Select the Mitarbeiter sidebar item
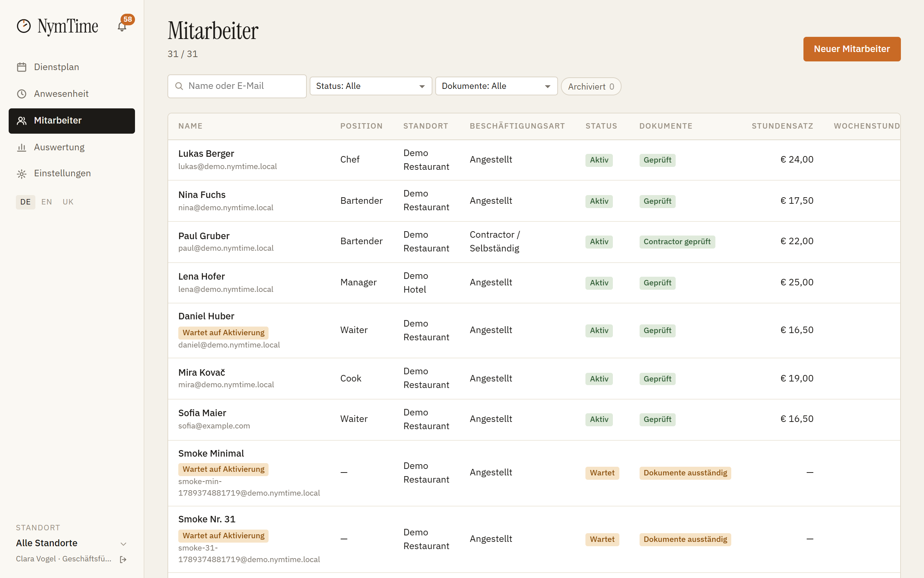Image resolution: width=924 pixels, height=578 pixels. [72, 121]
